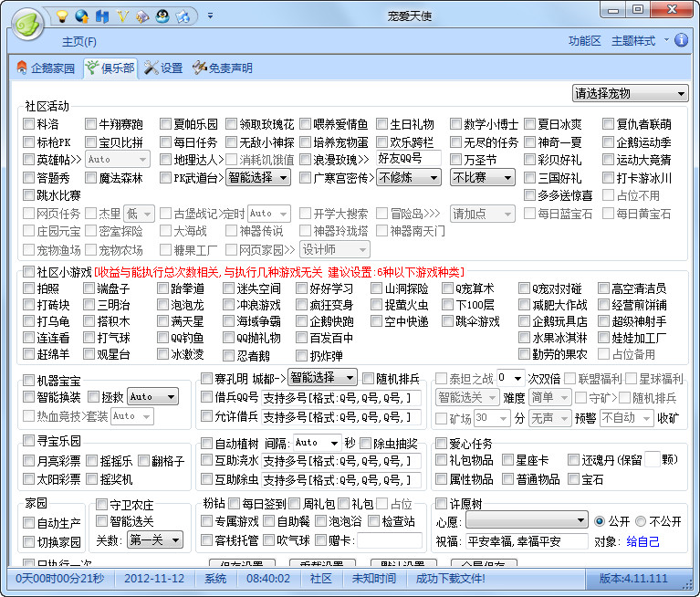This screenshot has width=700, height=597.
Task: Click the 成功下载文件! status message
Action: pyautogui.click(x=450, y=579)
